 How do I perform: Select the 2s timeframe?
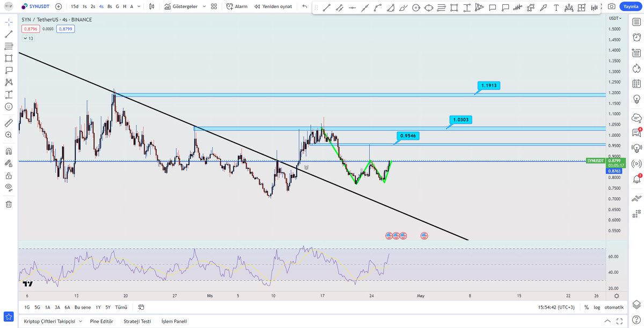tap(93, 6)
